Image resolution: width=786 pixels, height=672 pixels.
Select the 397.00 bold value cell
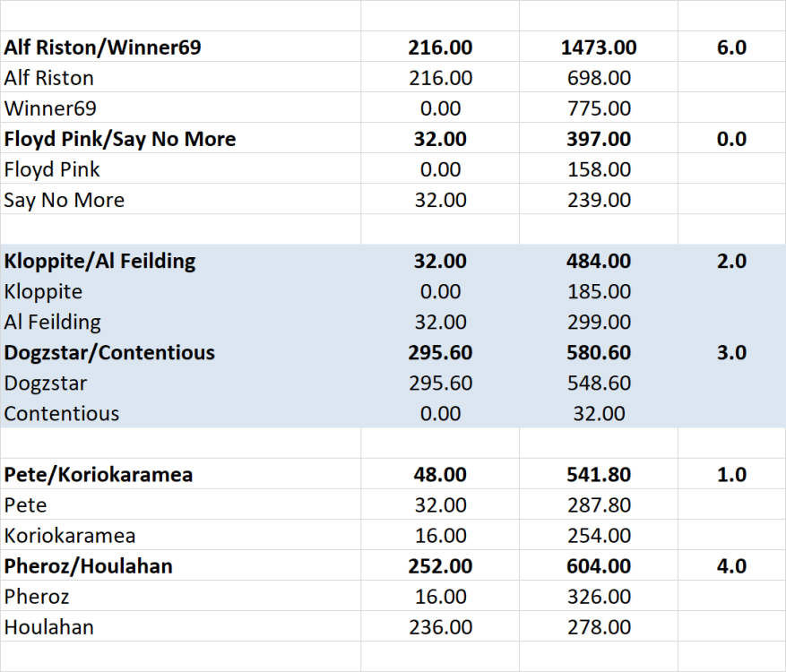pyautogui.click(x=599, y=139)
